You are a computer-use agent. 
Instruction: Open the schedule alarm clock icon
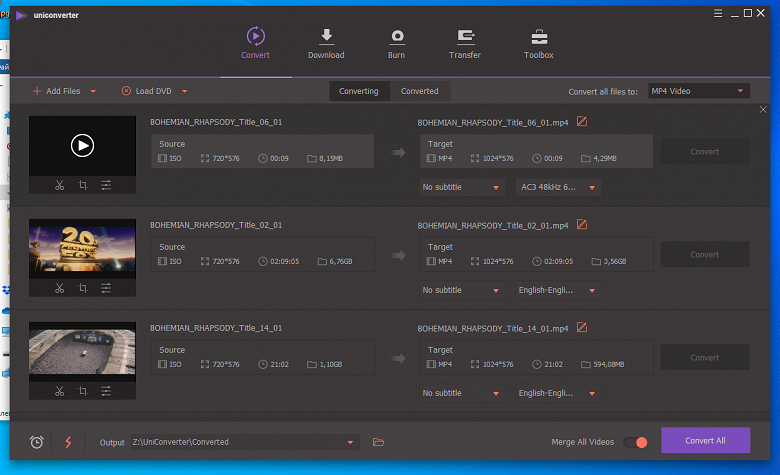tap(37, 442)
